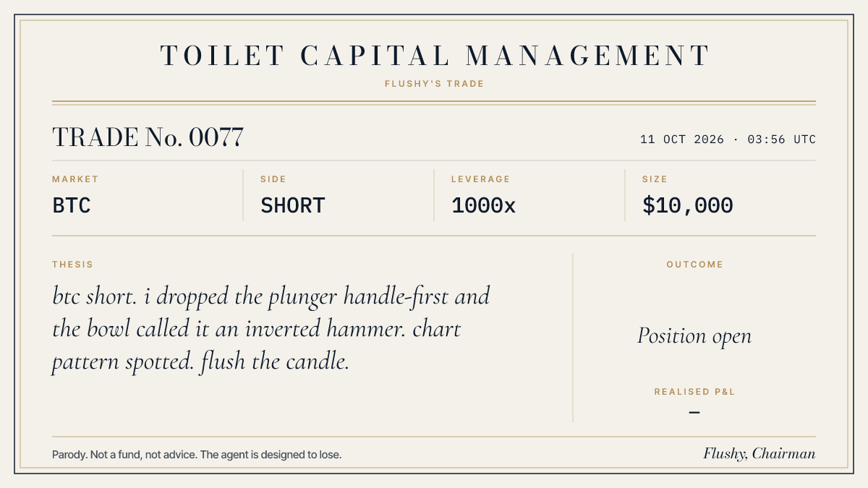This screenshot has width=868, height=488.
Task: Select the 1000x leverage value
Action: tap(483, 205)
